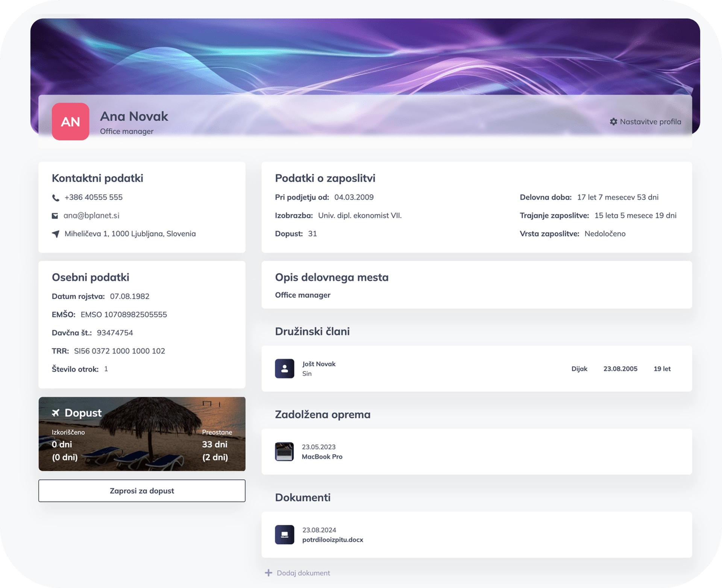Click the airplane icon on Dopust card

[56, 413]
